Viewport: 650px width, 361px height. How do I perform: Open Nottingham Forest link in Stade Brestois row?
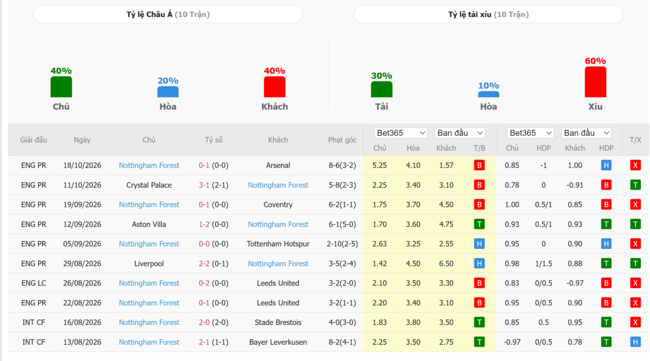149,322
